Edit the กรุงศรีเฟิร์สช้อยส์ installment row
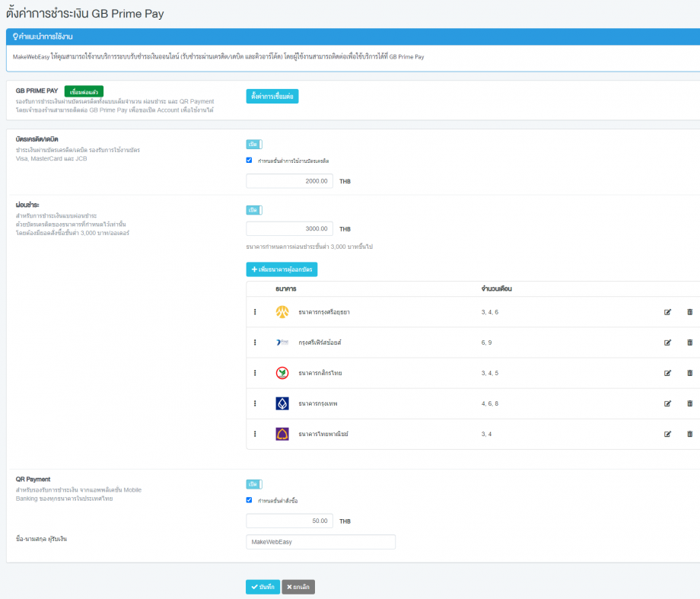The height and width of the screenshot is (599, 700). (667, 343)
